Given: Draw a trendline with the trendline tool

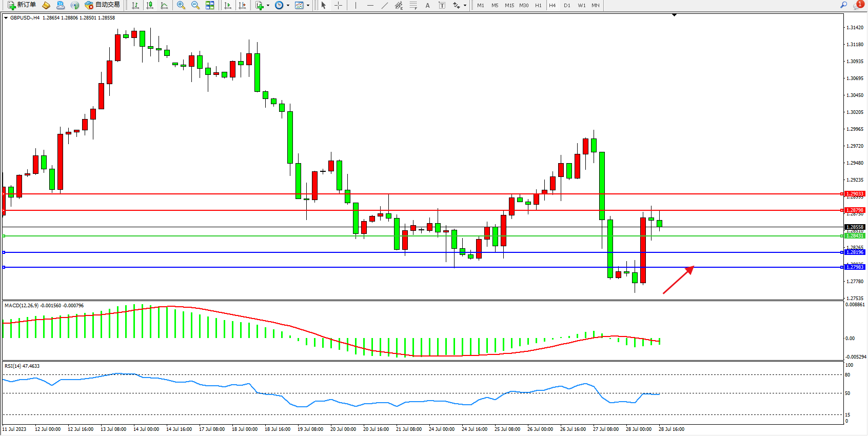Looking at the screenshot, I should pos(385,5).
